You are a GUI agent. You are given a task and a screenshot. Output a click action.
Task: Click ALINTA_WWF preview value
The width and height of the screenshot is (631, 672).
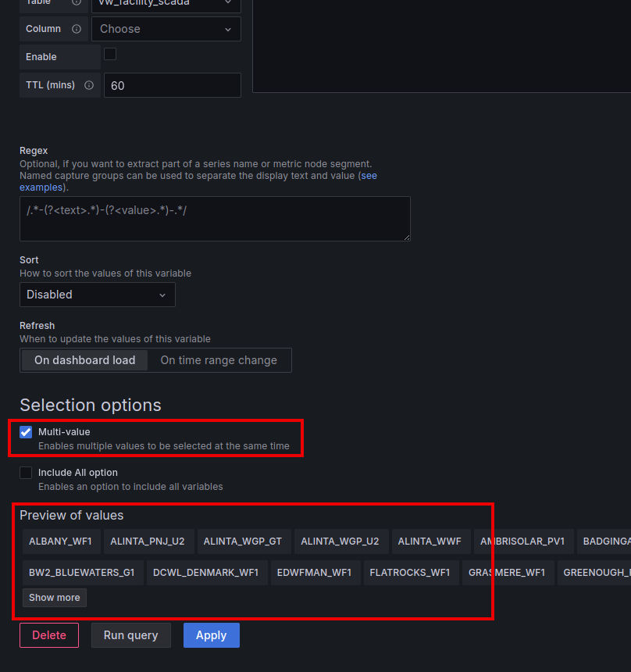(430, 542)
